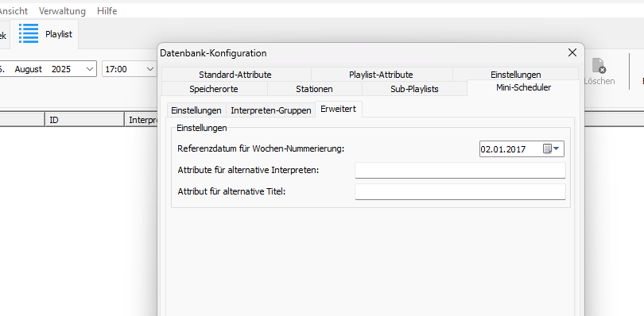Click the Attribut für alternative Titel field
This screenshot has height=316, width=644.
coord(460,191)
